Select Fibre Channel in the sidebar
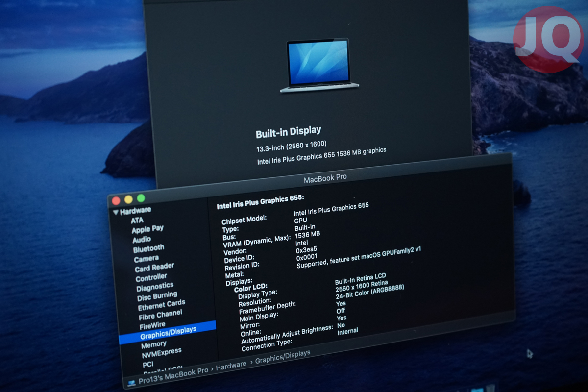588x392 pixels. [160, 314]
